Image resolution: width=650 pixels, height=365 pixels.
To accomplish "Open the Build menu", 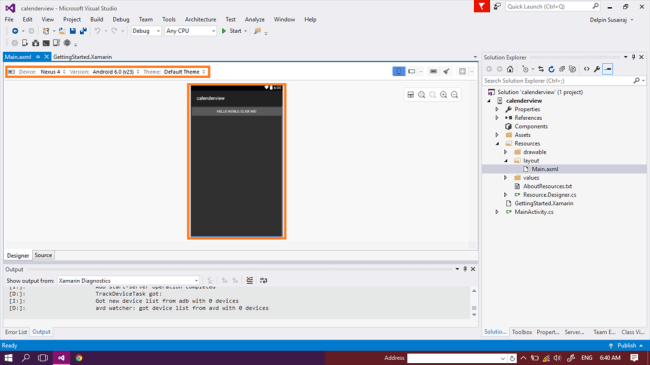I will point(97,19).
